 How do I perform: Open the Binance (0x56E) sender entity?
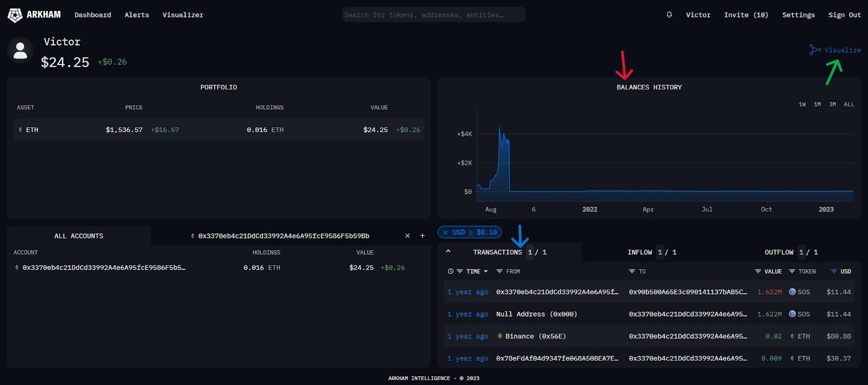click(x=535, y=336)
